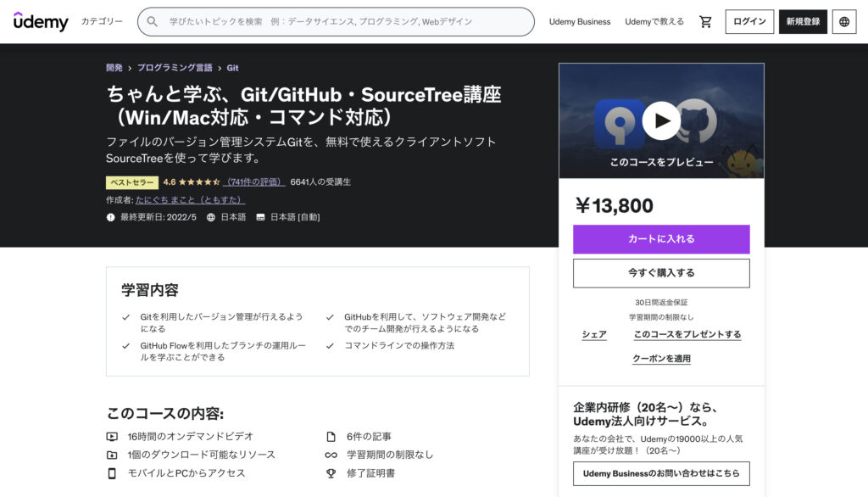Add course with カートに入れる button

tap(661, 239)
